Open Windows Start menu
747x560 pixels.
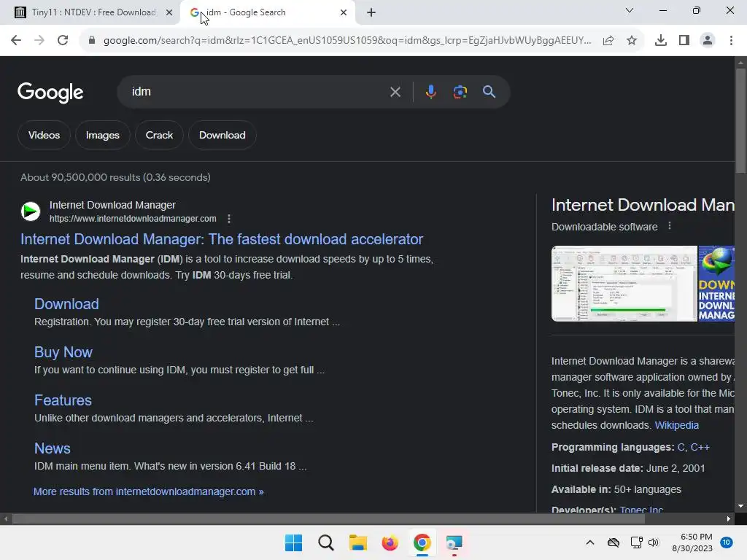coord(293,542)
